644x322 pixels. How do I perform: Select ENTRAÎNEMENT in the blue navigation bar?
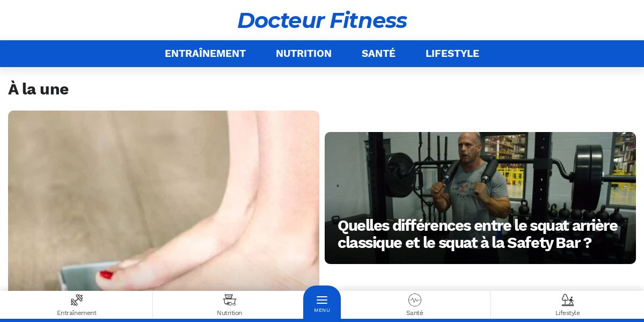205,54
